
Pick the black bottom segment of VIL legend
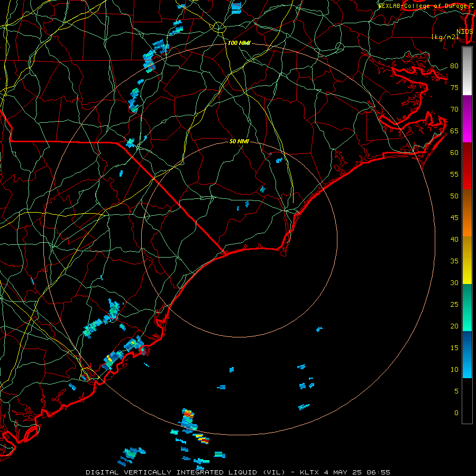pyautogui.click(x=467, y=400)
